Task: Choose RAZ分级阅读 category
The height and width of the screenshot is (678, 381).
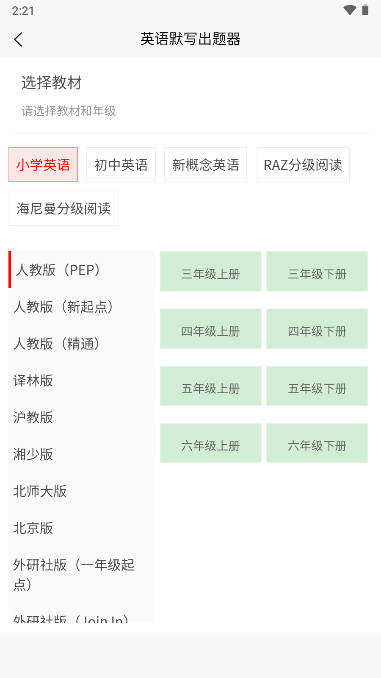Action: click(x=303, y=164)
